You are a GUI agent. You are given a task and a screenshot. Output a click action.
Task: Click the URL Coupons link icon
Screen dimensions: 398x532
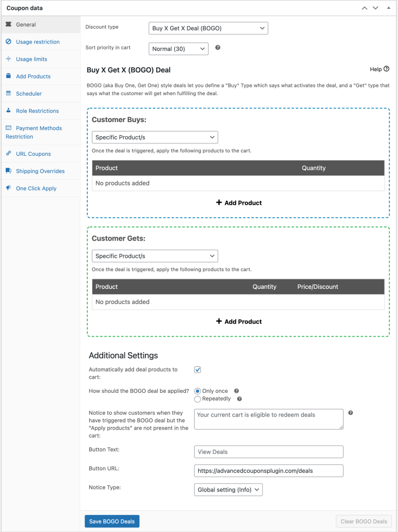pos(9,154)
